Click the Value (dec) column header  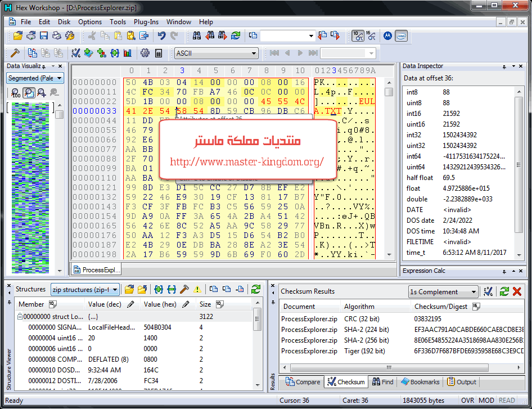coord(111,304)
